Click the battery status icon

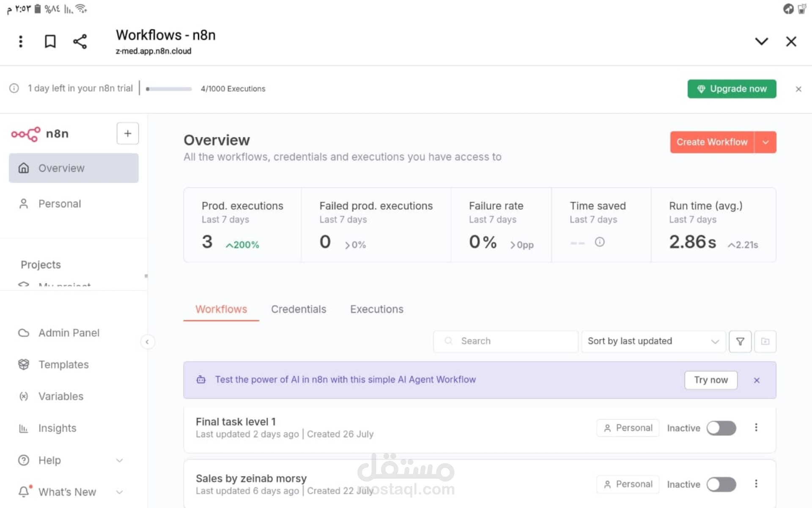38,8
